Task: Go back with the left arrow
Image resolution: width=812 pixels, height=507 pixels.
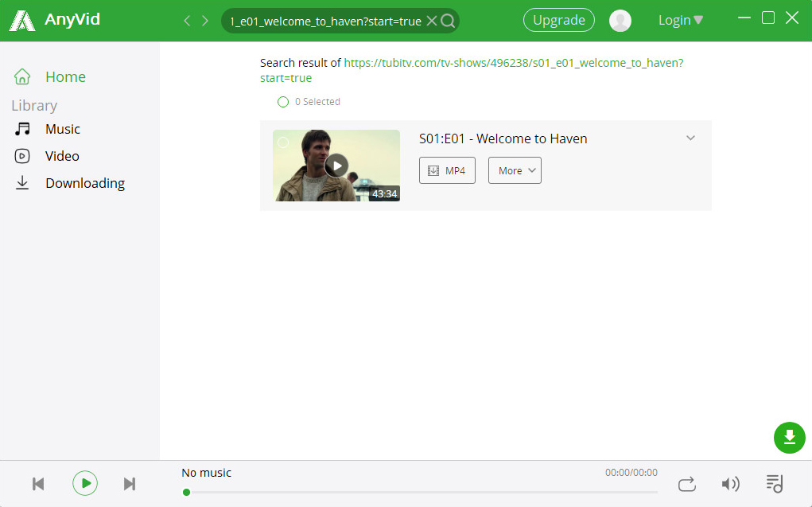Action: pos(187,21)
